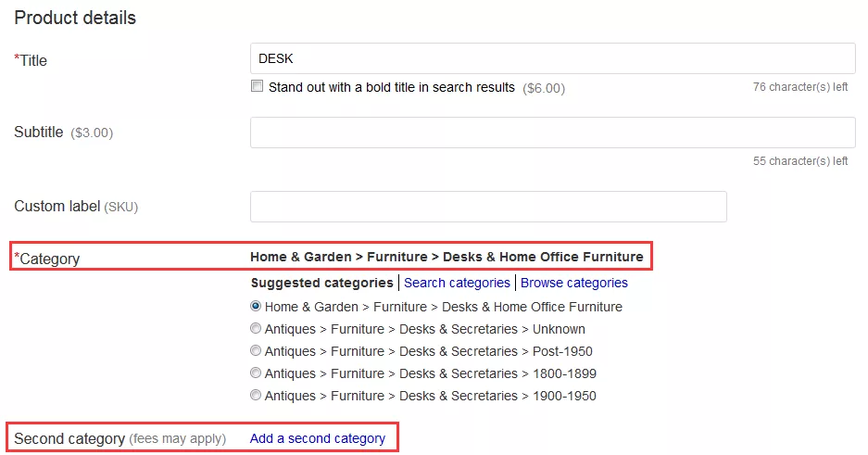Click the Custom label (SKU) text label

tap(75, 207)
